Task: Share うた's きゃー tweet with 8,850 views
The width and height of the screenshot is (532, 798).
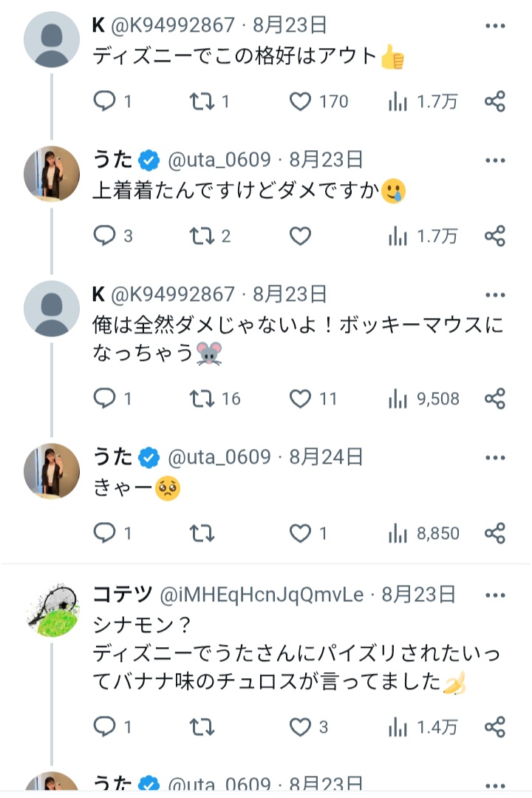Action: (494, 532)
